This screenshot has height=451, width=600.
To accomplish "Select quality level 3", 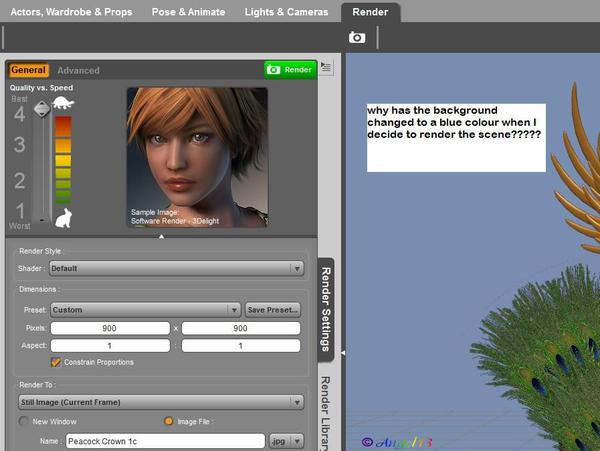I will point(20,145).
